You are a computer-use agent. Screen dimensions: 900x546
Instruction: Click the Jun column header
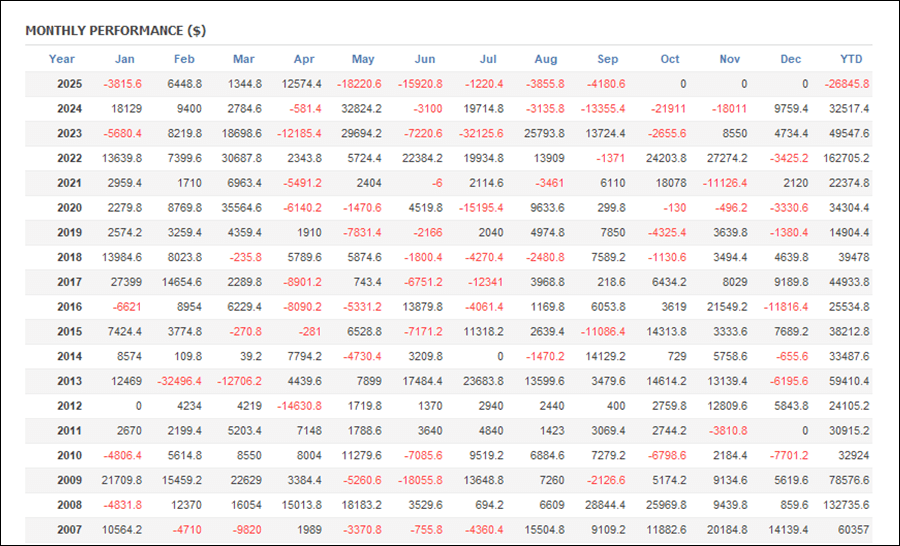pos(425,59)
